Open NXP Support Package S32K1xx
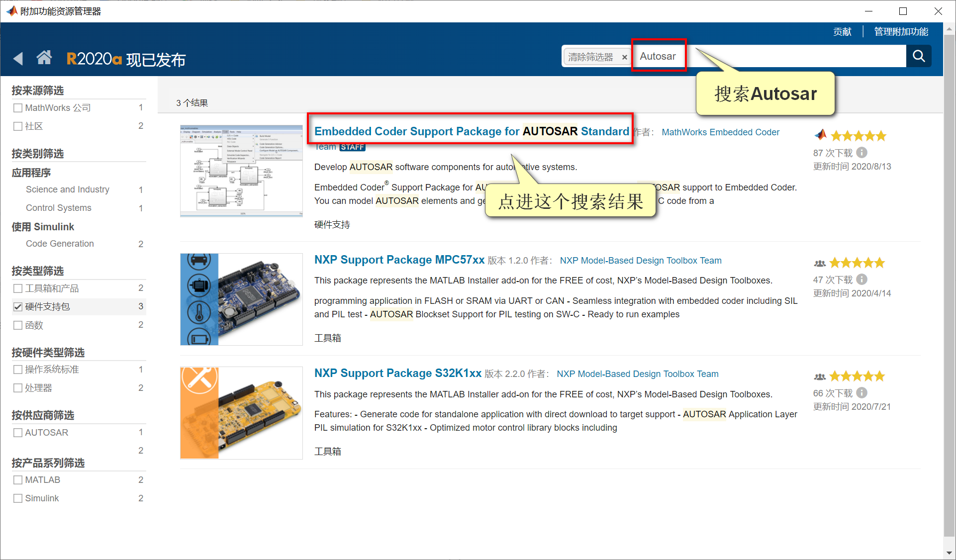 pos(398,373)
